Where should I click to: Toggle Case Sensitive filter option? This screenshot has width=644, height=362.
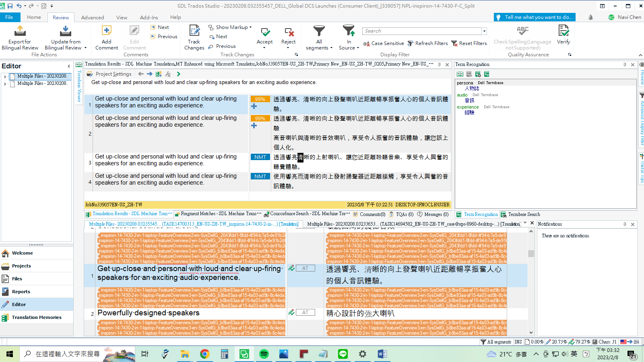tap(384, 43)
